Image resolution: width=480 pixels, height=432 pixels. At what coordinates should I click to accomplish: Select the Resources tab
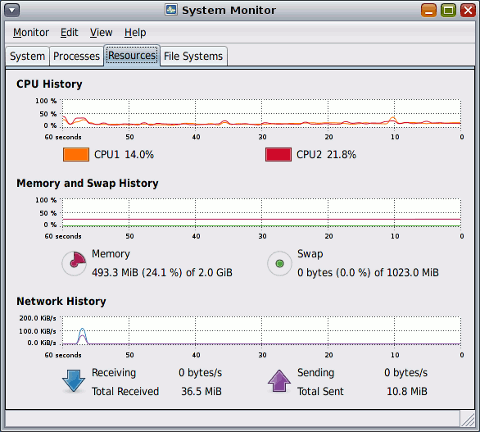132,55
